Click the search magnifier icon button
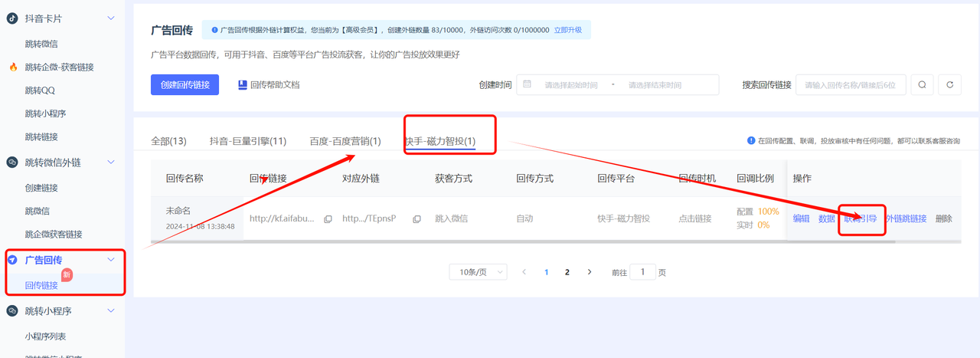 point(922,84)
